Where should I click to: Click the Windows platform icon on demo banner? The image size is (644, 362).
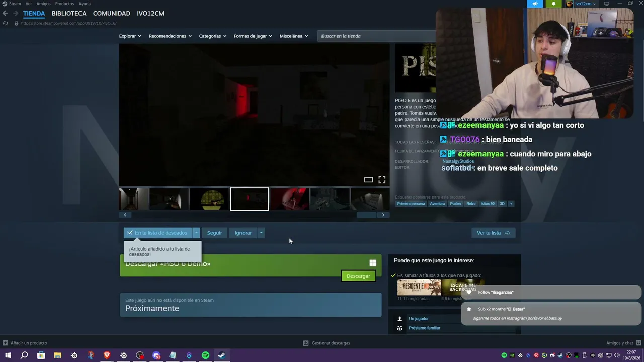click(x=373, y=263)
